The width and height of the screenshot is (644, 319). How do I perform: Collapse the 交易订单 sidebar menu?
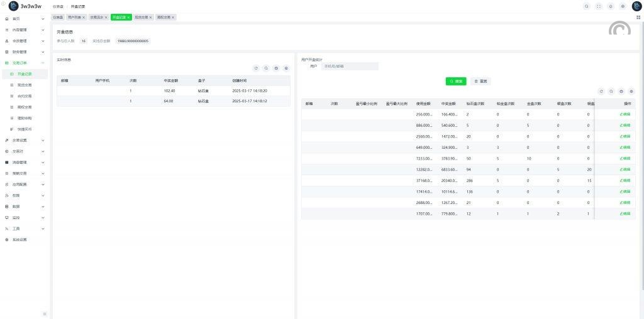[24, 63]
